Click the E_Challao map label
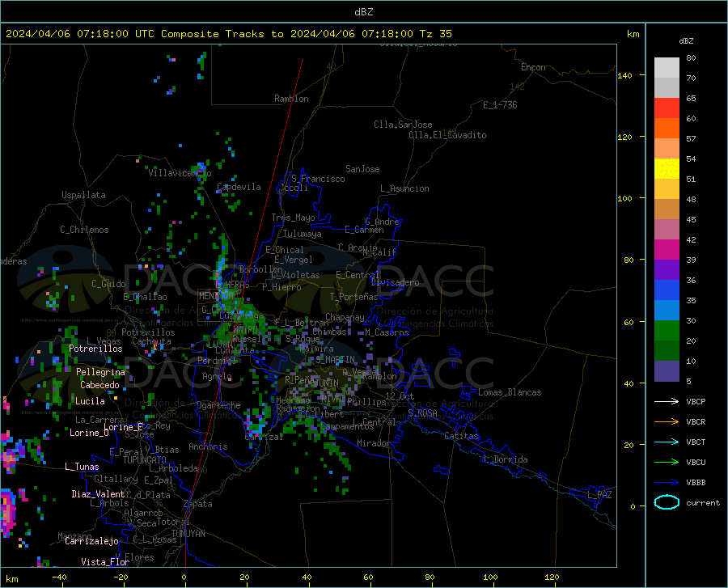This screenshot has height=588, width=728. click(145, 297)
